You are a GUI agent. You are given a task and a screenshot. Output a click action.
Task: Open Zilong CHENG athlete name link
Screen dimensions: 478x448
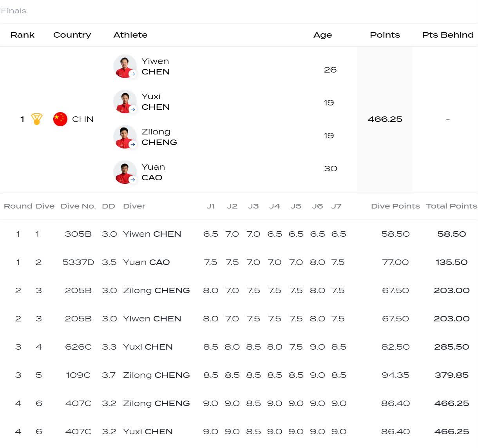pos(159,137)
